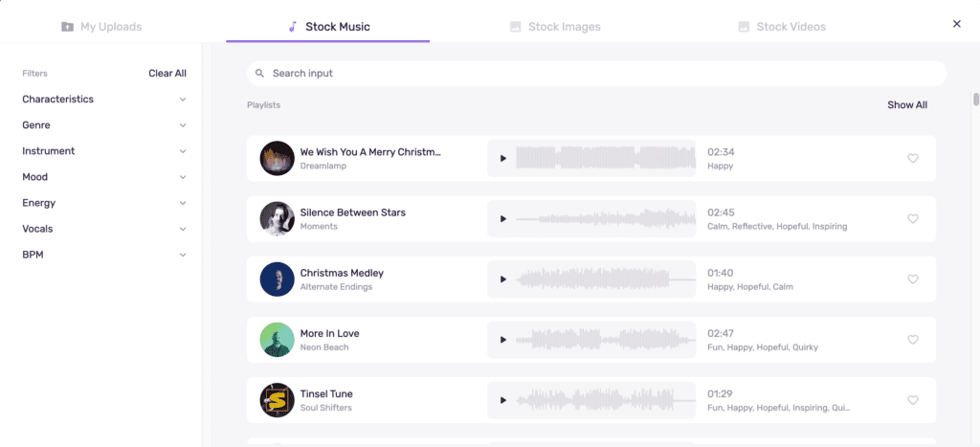
Task: Click the Dreamlamp artist name
Action: 323,167
